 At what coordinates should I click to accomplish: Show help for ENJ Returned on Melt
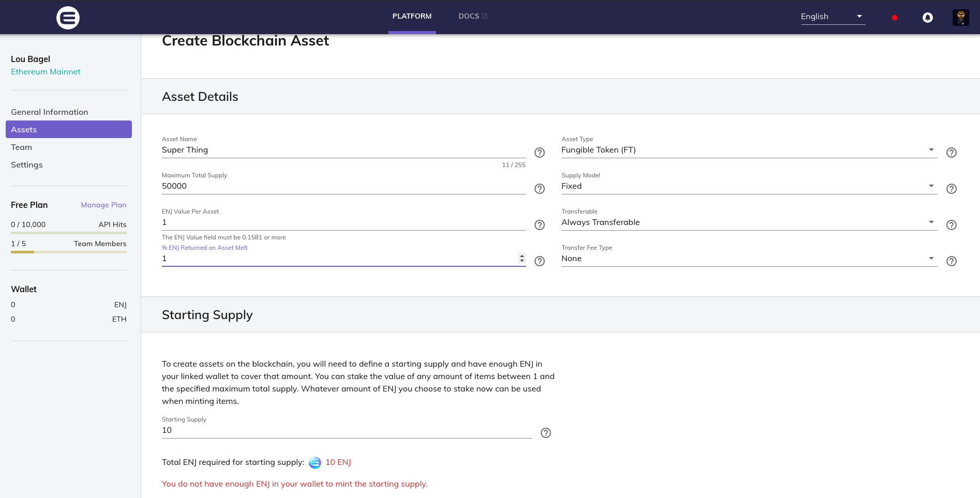(x=539, y=261)
